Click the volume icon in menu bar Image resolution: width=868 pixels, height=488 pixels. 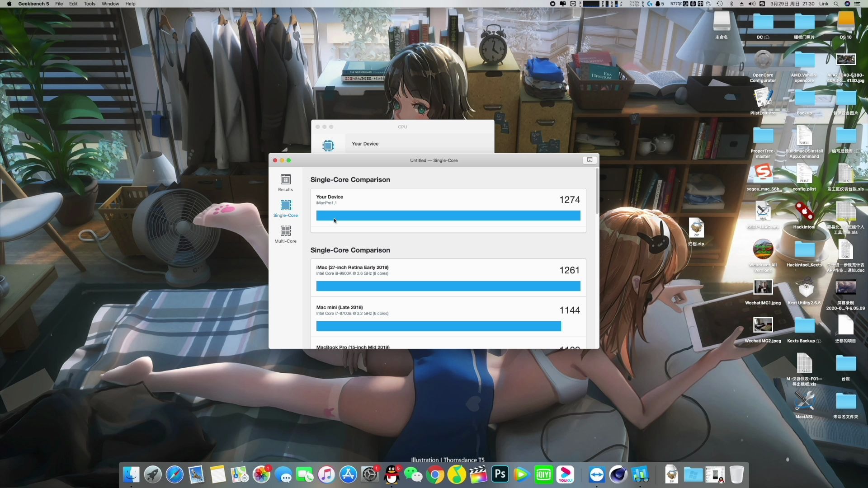point(751,4)
